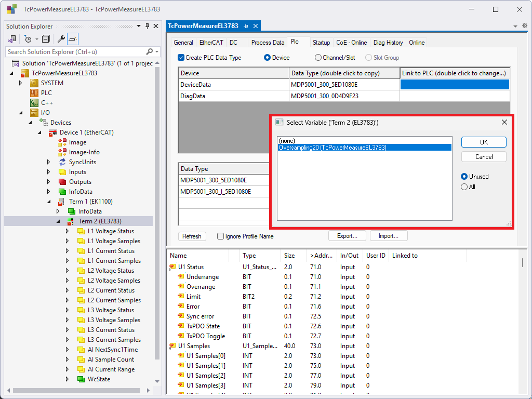Click the U1 Samples[2] row
This screenshot has height=399, width=532.
point(343,376)
